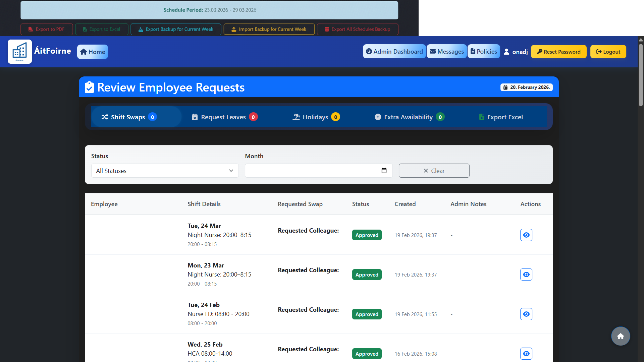This screenshot has height=362, width=644.
Task: Open the Policies page
Action: pyautogui.click(x=484, y=51)
